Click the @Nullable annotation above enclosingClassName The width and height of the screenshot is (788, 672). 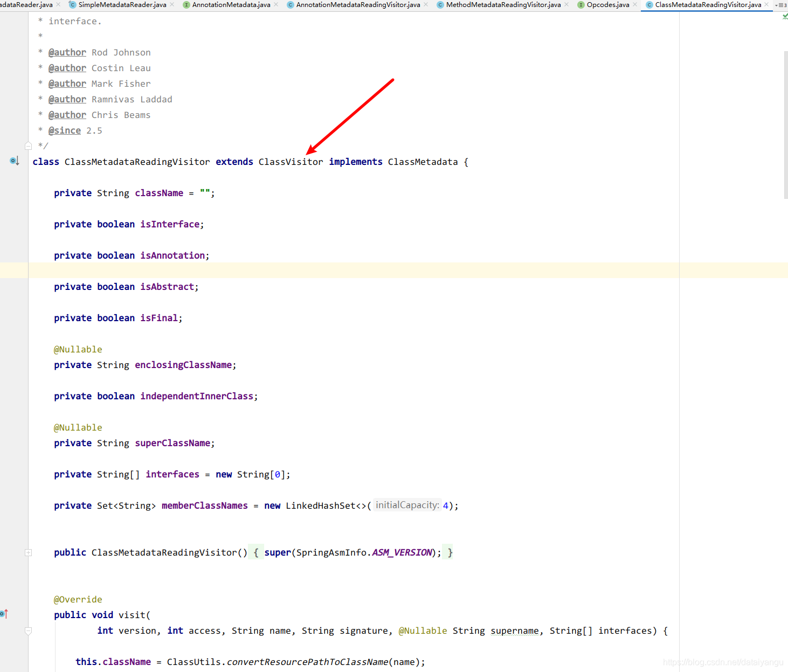(x=78, y=349)
